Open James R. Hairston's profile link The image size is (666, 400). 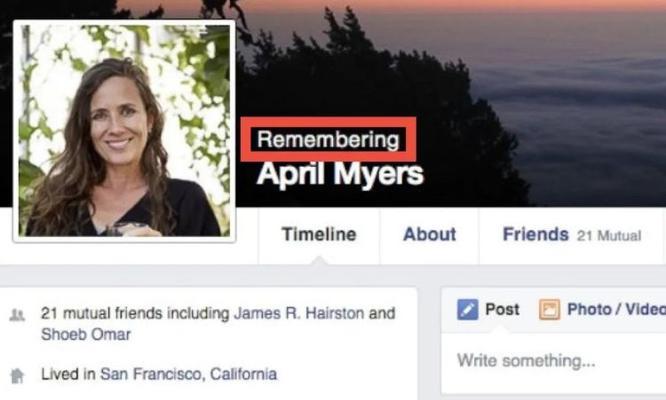click(x=299, y=313)
